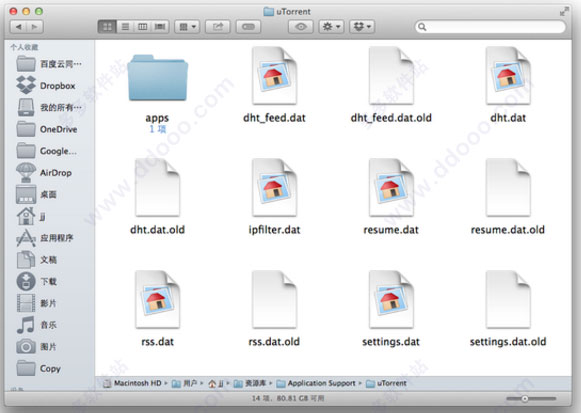The height and width of the screenshot is (413, 581).
Task: Open the Baidu cloud sync sidebar folder
Action: (49, 64)
